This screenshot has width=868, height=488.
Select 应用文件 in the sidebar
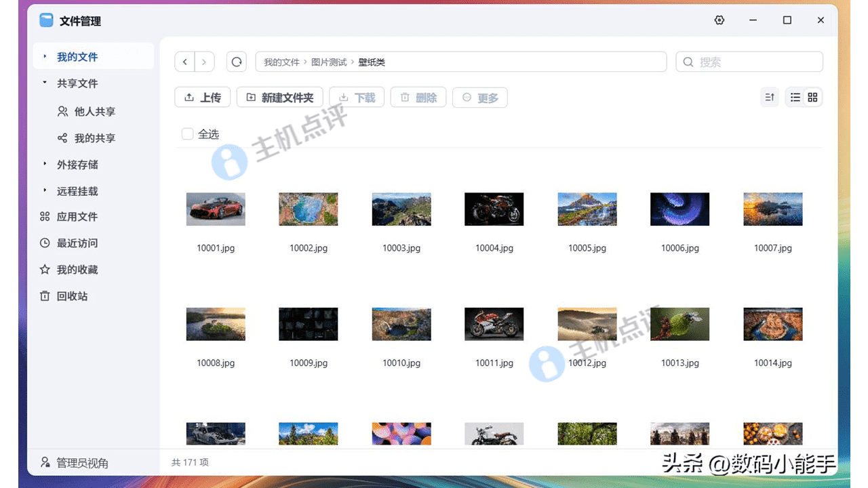tap(77, 217)
